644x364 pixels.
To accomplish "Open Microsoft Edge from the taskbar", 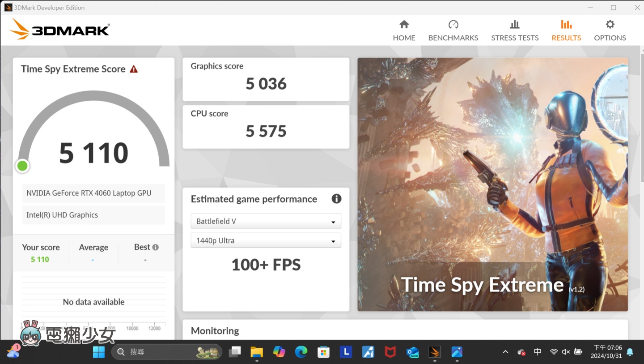I will coord(301,352).
